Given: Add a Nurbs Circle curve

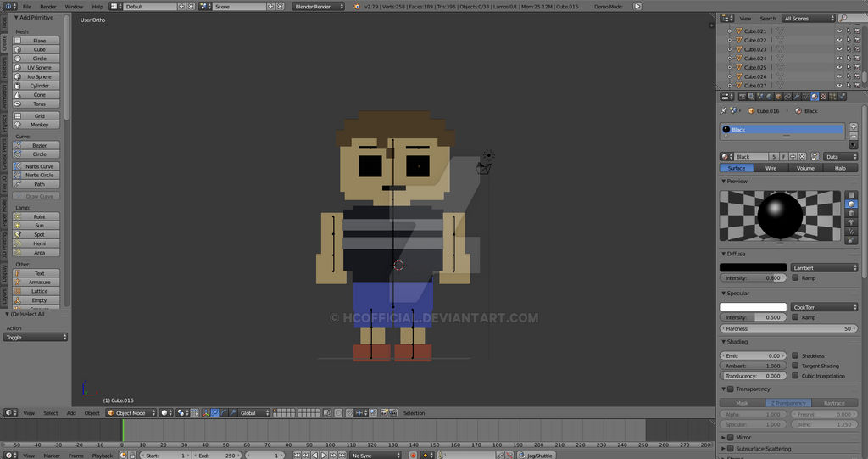Looking at the screenshot, I should 36,175.
